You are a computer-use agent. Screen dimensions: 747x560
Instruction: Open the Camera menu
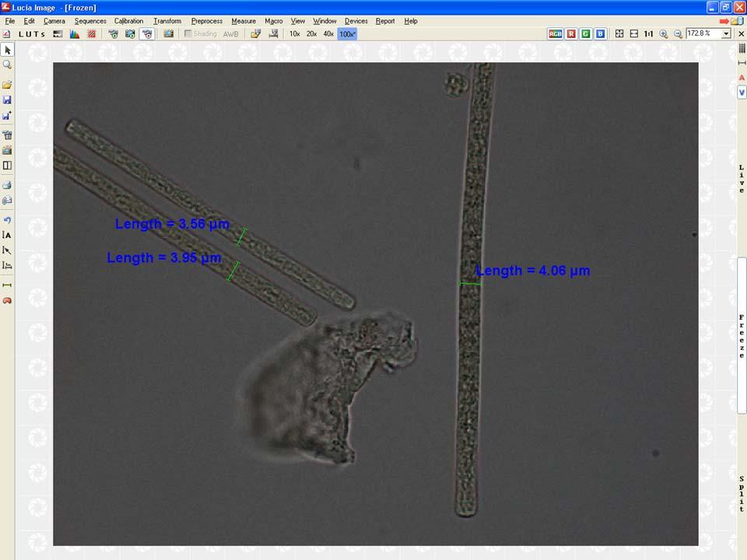click(54, 21)
